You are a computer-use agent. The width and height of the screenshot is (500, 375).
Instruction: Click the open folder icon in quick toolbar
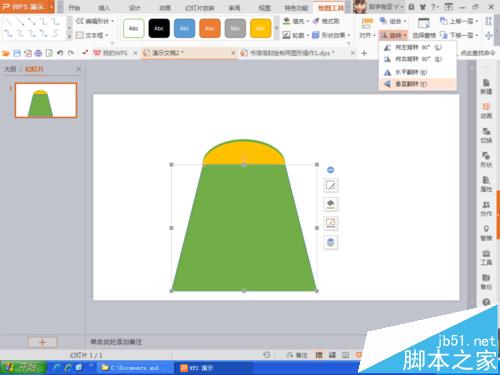pyautogui.click(x=6, y=53)
